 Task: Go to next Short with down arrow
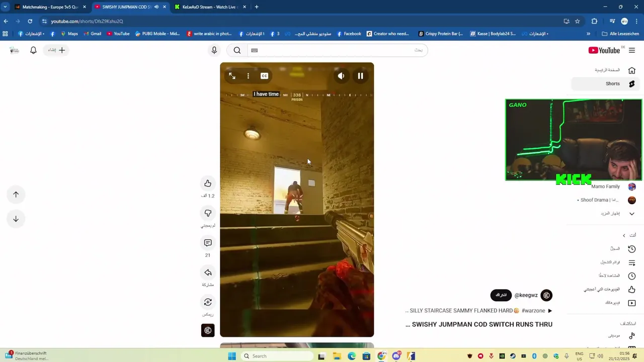click(16, 219)
